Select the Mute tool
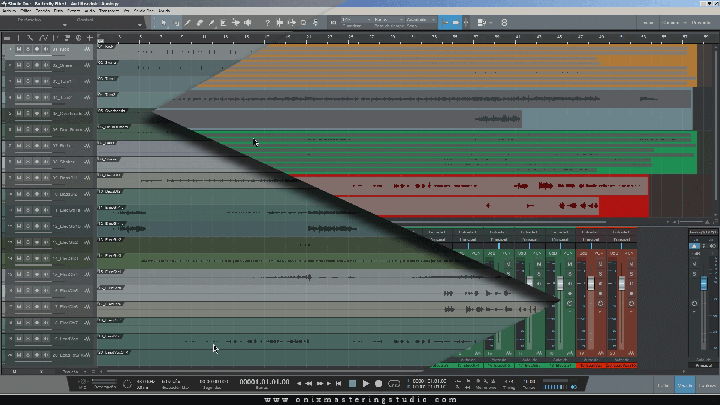Screen dimensions: 720x405 pos(224,22)
